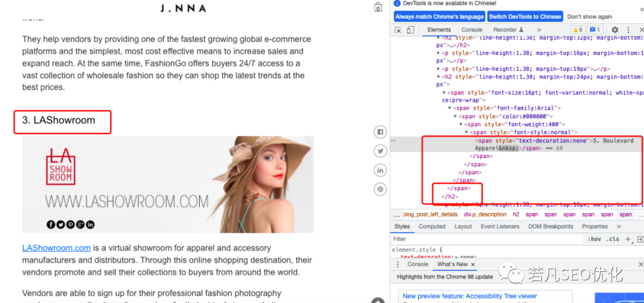Collapse the span font-family:Arial node
644x303 pixels.
coord(450,108)
